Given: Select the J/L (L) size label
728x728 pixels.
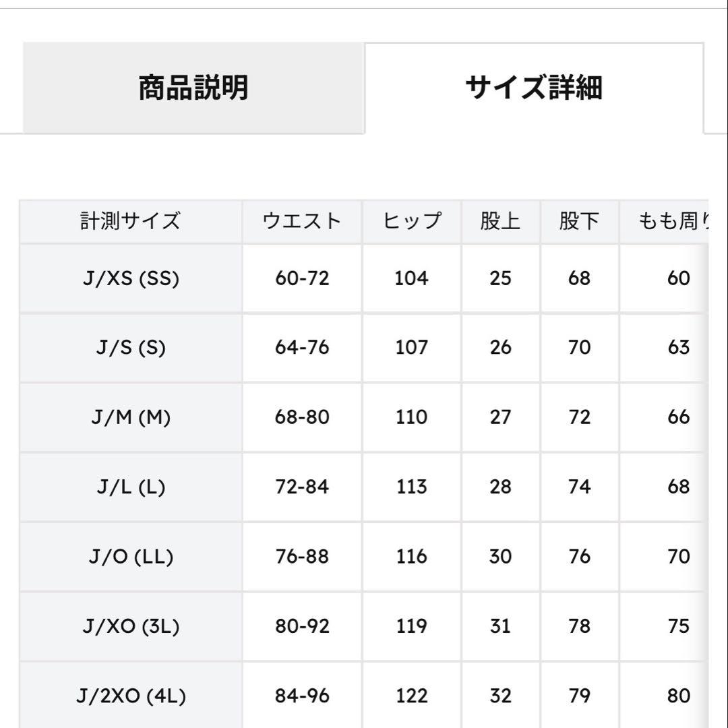Looking at the screenshot, I should (x=130, y=487).
